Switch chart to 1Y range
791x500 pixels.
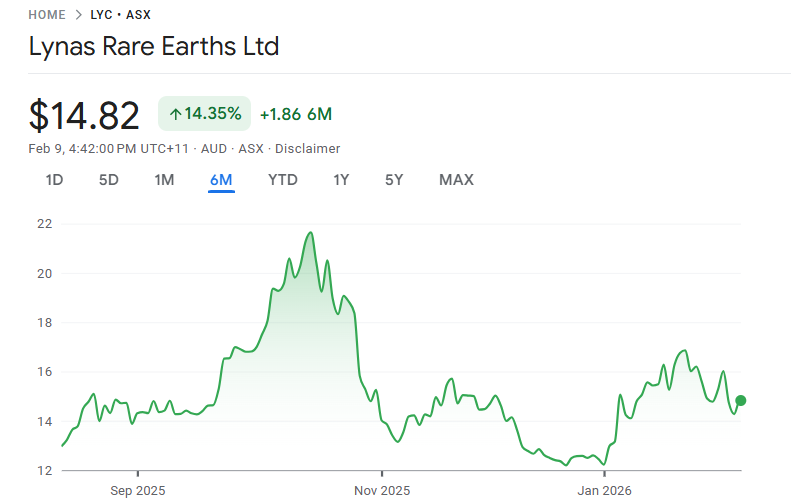(341, 180)
